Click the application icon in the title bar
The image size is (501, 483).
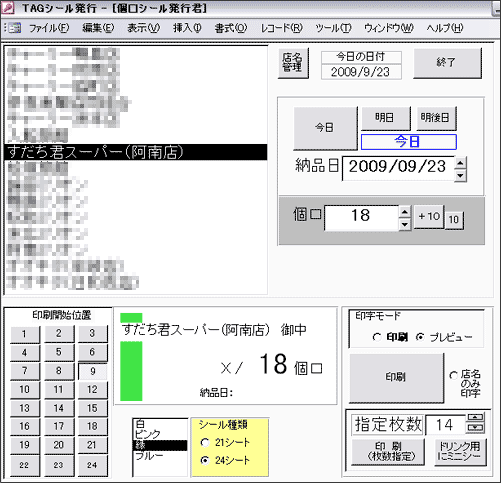(7, 7)
